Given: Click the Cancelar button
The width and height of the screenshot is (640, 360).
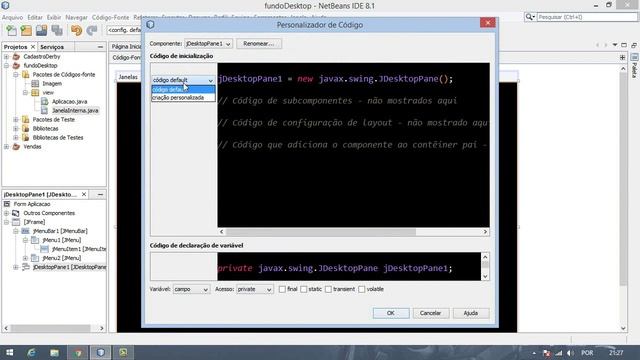Looking at the screenshot, I should [x=431, y=313].
